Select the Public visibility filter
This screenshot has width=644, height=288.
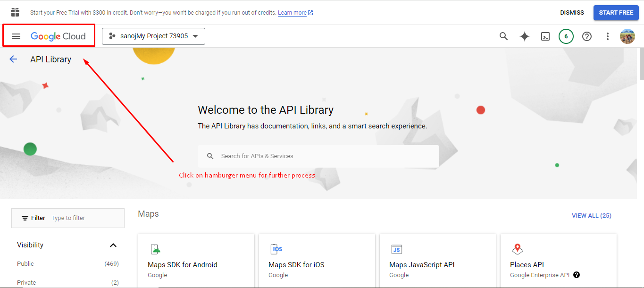click(25, 264)
